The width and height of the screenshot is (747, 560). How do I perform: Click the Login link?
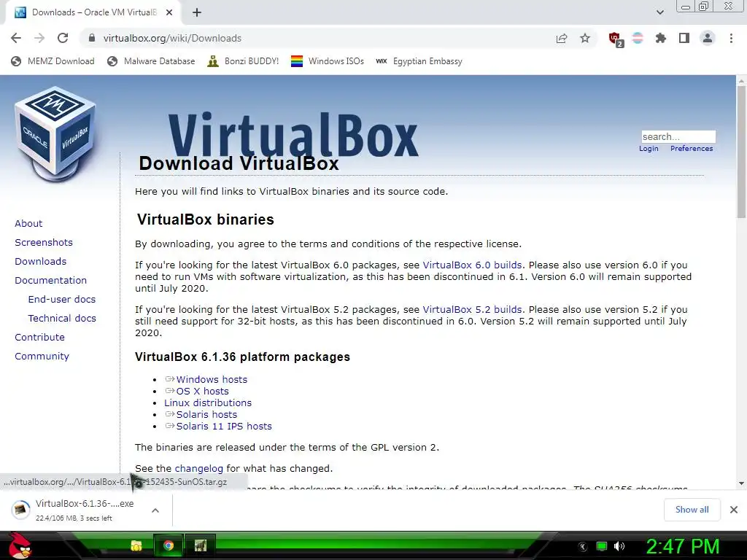click(x=649, y=149)
